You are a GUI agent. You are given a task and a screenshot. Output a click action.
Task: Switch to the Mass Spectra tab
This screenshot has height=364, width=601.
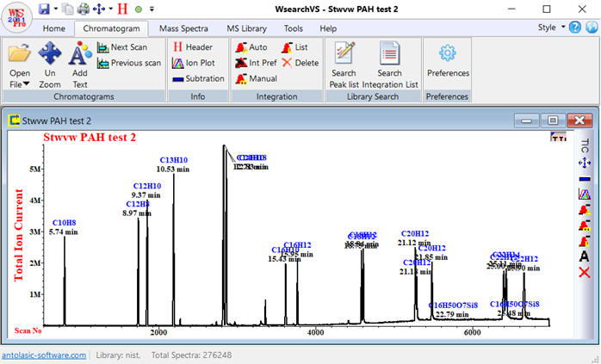click(183, 28)
